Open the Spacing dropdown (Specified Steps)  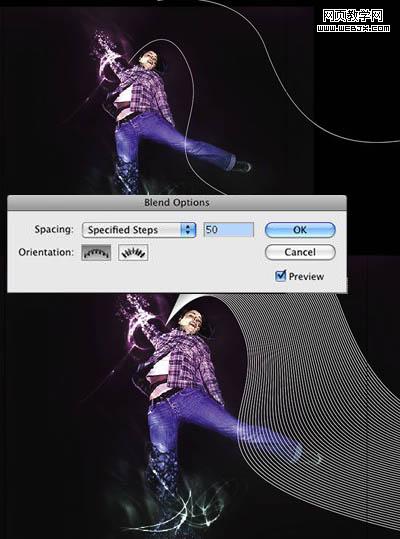[139, 230]
